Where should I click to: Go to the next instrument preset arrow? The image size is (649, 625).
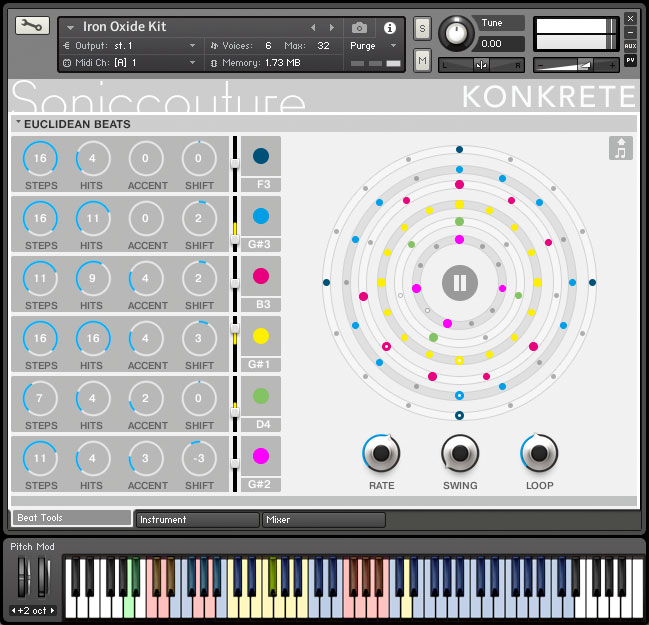tap(332, 28)
